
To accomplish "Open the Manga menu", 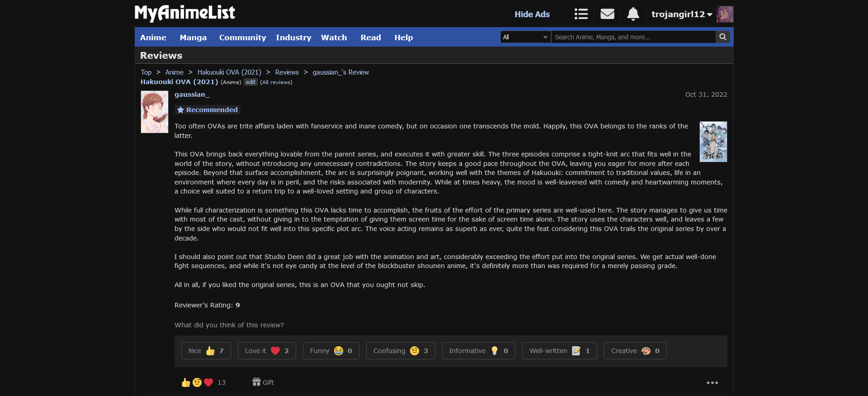I will click(193, 38).
